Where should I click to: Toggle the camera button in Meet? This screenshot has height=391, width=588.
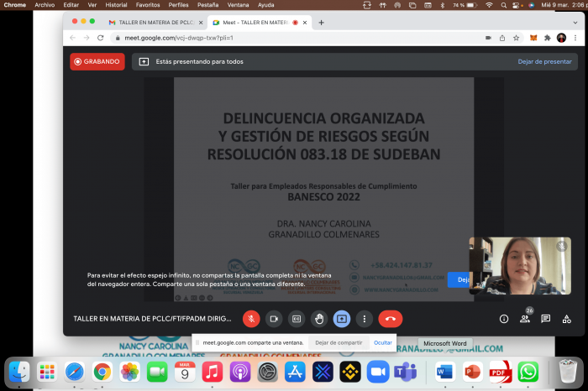click(x=274, y=319)
